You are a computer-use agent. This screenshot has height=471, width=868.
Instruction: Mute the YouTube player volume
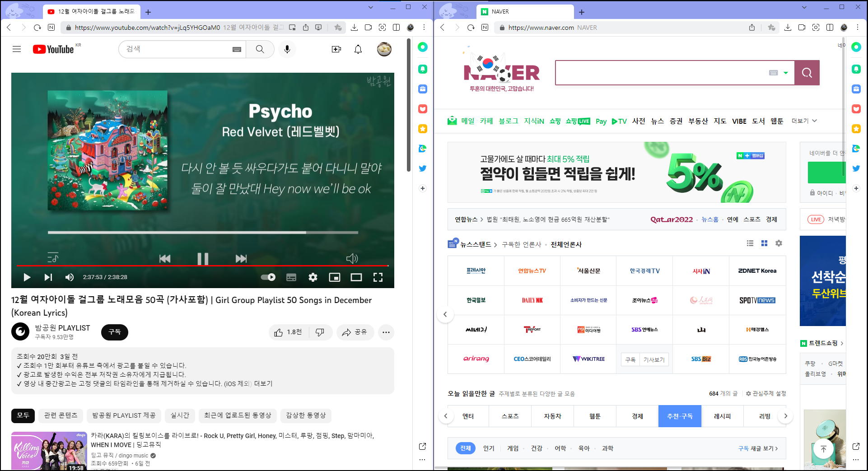pos(70,277)
